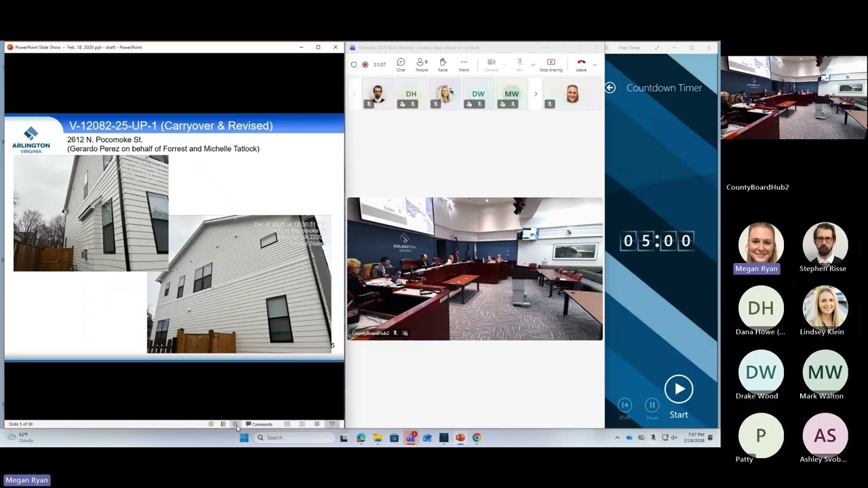Switch to Normal view in PowerPoint
Viewport: 868px width, 488px height.
pyautogui.click(x=288, y=424)
